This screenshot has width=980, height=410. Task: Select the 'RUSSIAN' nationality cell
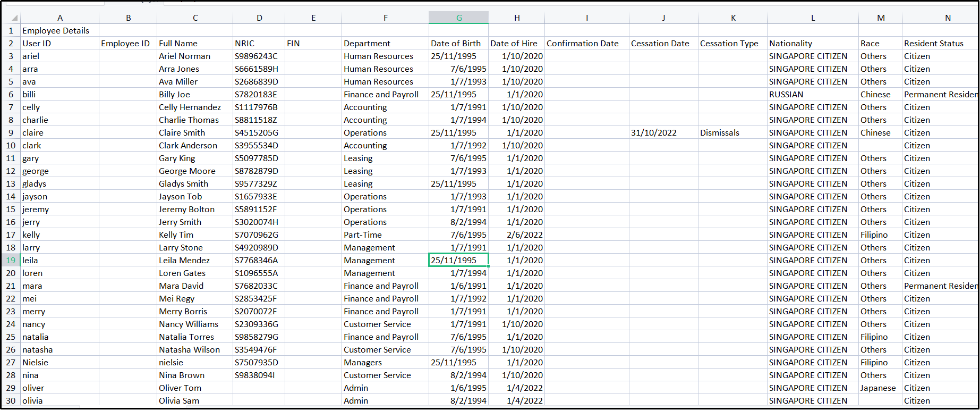click(813, 94)
